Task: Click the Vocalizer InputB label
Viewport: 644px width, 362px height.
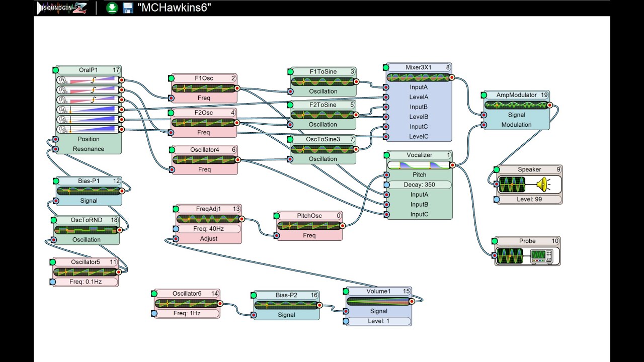Action: point(419,205)
